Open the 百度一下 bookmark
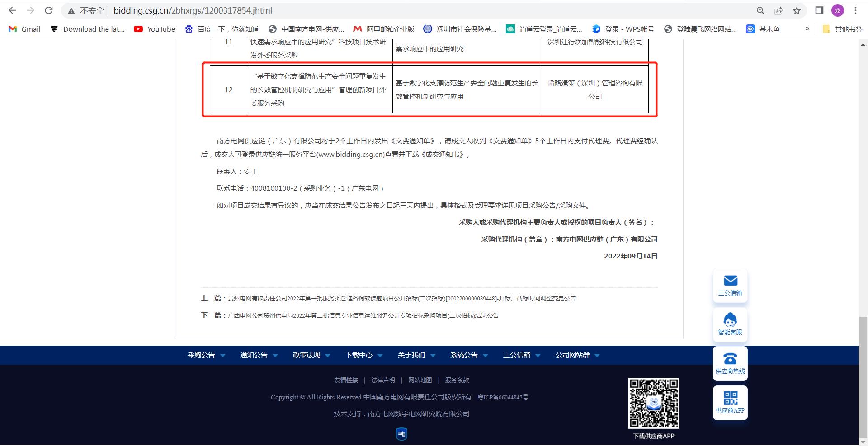 pos(222,29)
